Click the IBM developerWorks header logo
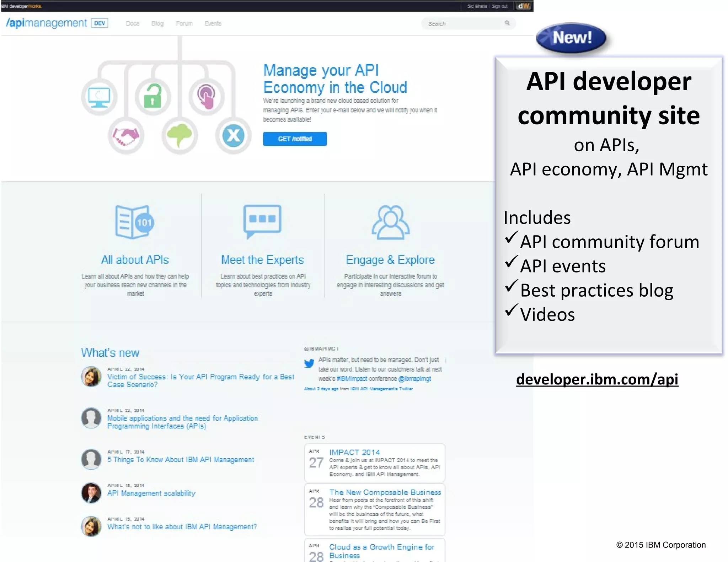 21,6
